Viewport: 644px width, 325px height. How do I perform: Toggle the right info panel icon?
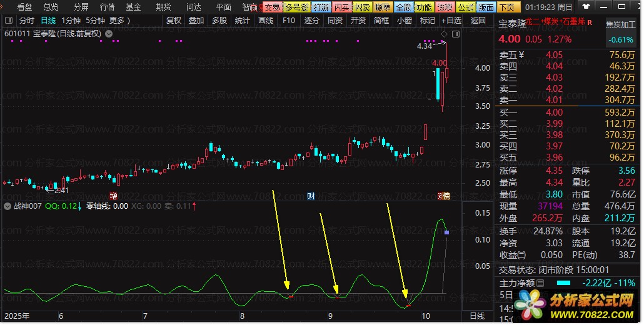click(x=455, y=34)
